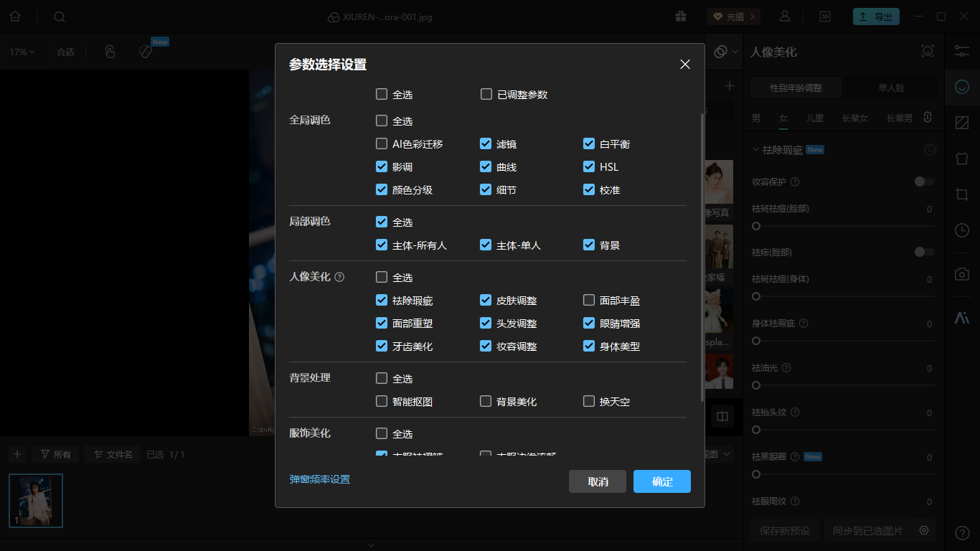Click the gift icon in the top bar

coord(680,17)
